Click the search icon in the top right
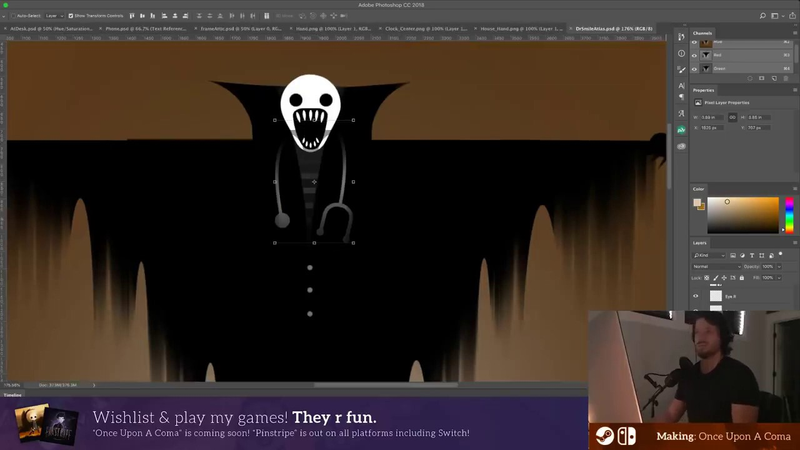The height and width of the screenshot is (450, 800). [762, 16]
